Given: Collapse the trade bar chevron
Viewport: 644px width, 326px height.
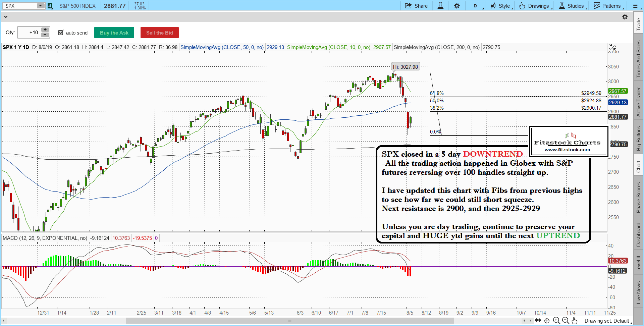Looking at the screenshot, I should point(6,17).
